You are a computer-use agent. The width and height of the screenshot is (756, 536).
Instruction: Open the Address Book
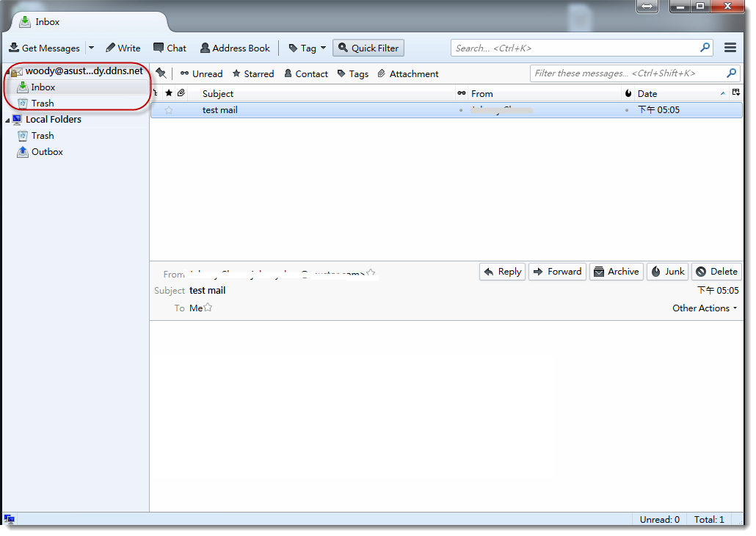[234, 47]
